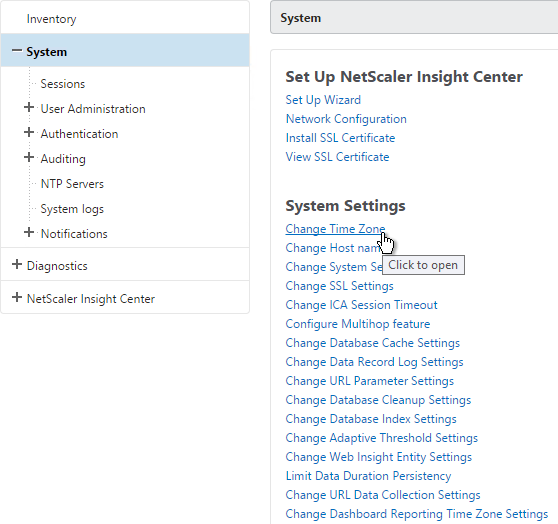The width and height of the screenshot is (558, 524).
Task: Open the Inventory menu item
Action: tap(51, 19)
